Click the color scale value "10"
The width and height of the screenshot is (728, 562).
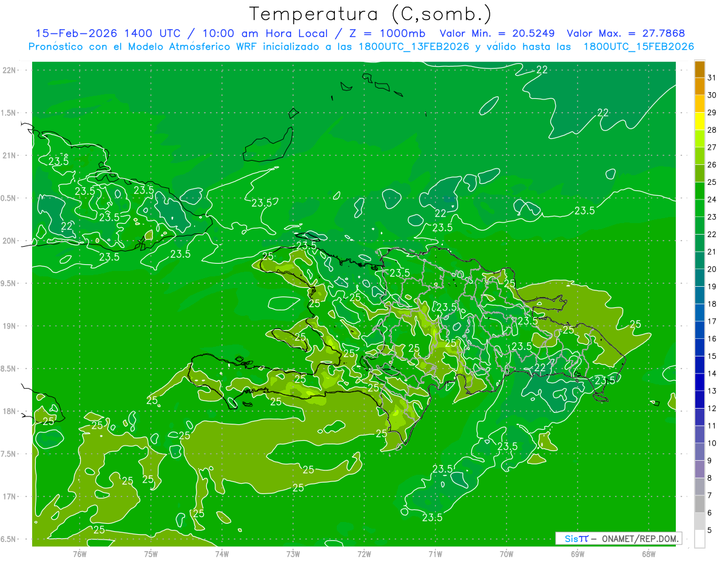click(x=712, y=443)
